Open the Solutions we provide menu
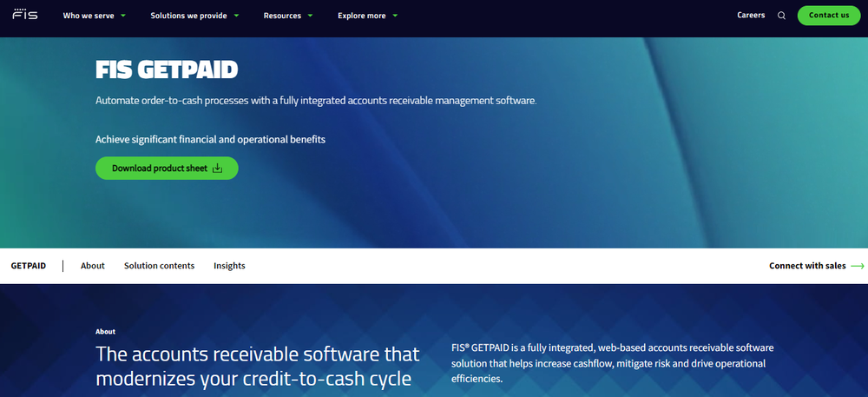The height and width of the screenshot is (397, 868). (188, 16)
